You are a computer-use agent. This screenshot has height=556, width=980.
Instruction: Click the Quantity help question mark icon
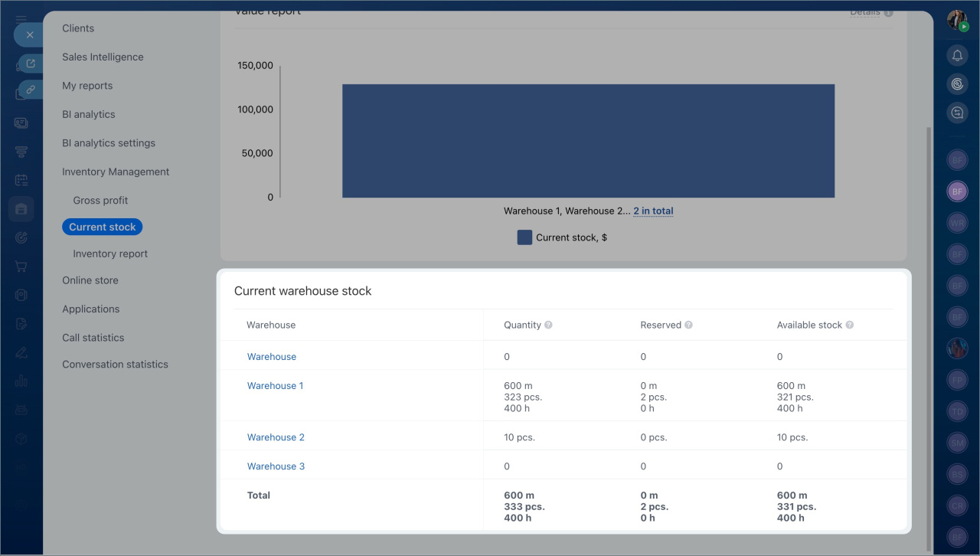point(548,325)
